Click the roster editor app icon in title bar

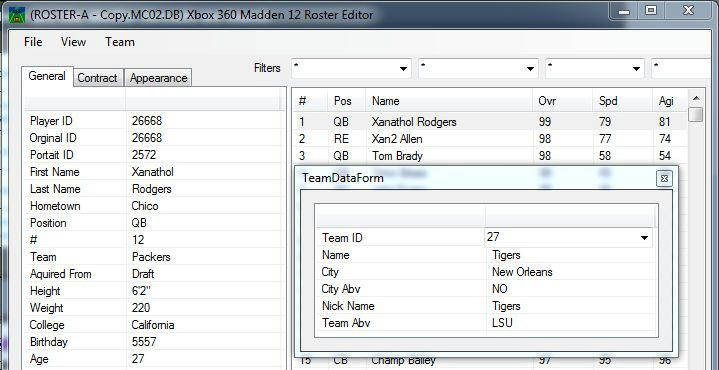(17, 15)
